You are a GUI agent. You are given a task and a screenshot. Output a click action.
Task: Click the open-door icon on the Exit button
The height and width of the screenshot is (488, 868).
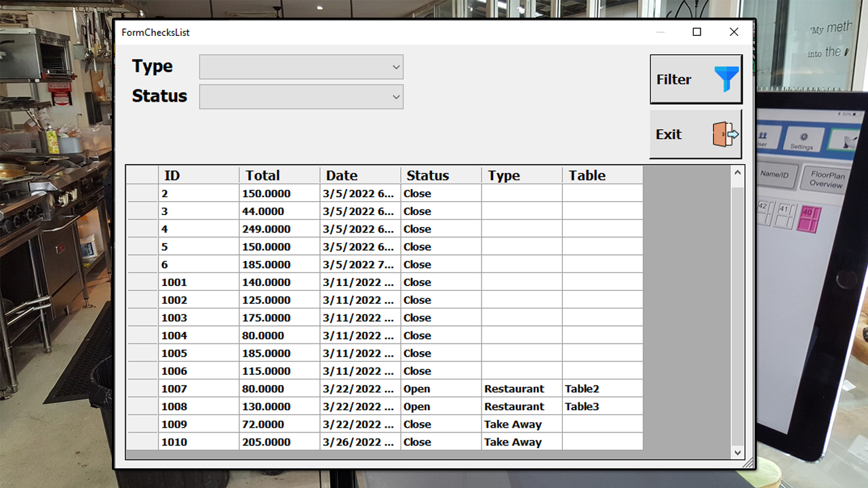click(726, 134)
